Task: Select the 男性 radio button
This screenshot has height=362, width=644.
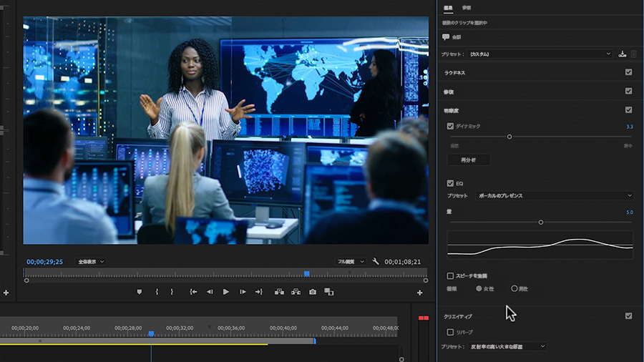Action: pyautogui.click(x=514, y=288)
